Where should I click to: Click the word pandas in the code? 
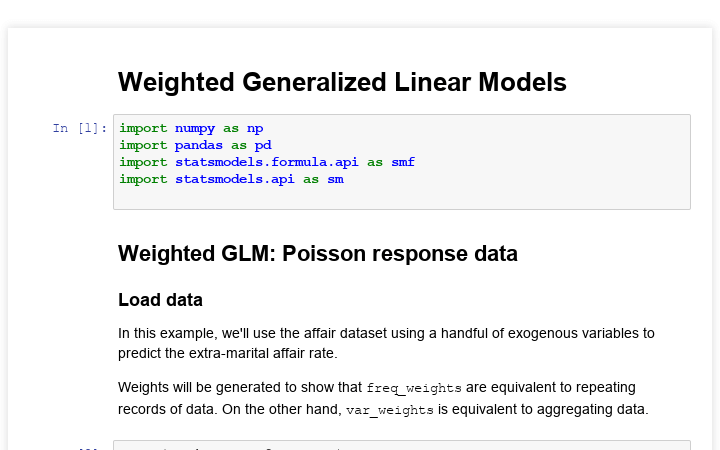coord(199,145)
